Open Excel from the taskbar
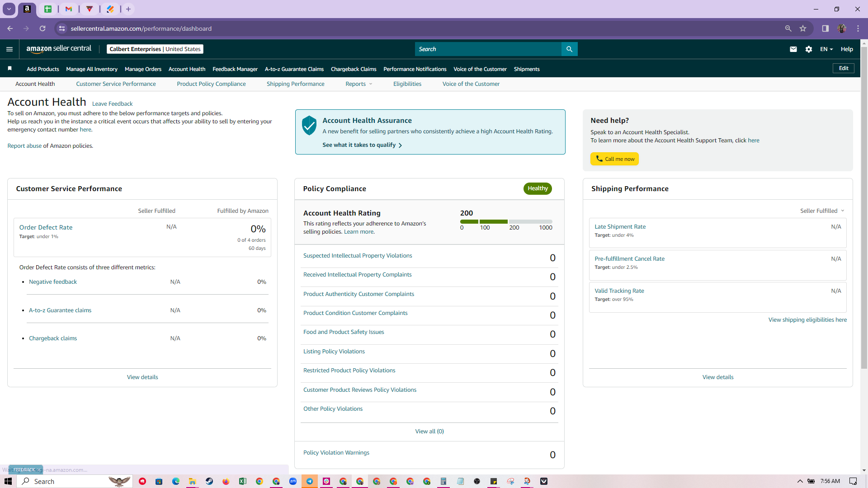 (243, 481)
